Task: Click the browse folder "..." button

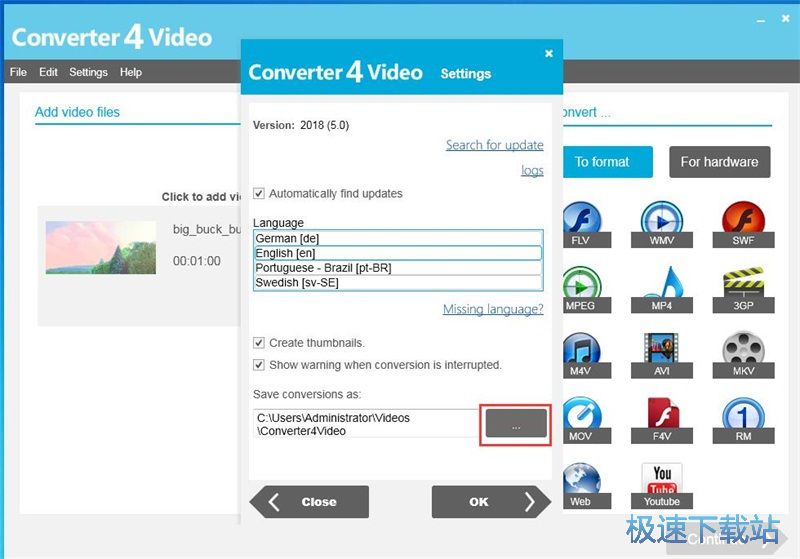Action: point(516,424)
